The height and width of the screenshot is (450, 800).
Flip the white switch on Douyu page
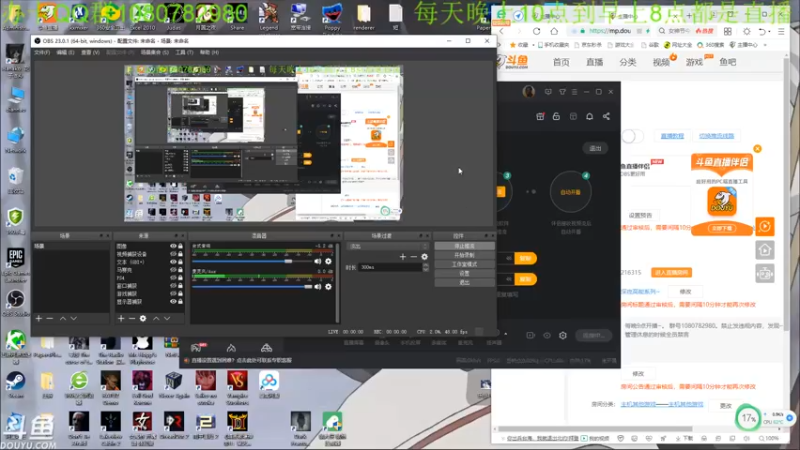[x=632, y=136]
